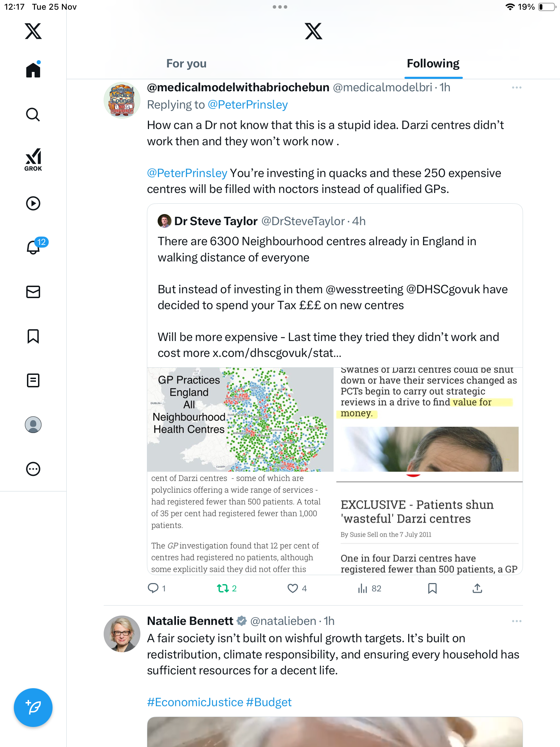The height and width of the screenshot is (747, 560).
Task: Open more options for medicalmodelwithabriochebun post
Action: click(x=516, y=88)
